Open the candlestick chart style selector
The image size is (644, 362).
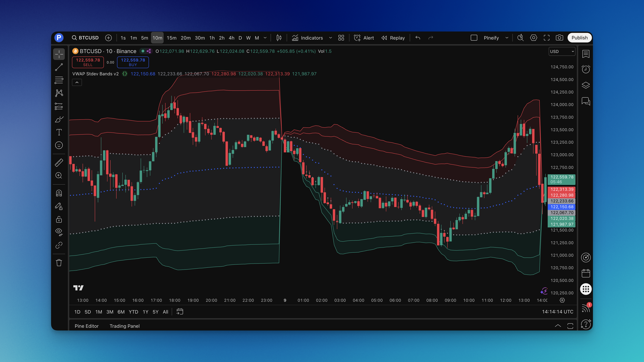pyautogui.click(x=279, y=38)
